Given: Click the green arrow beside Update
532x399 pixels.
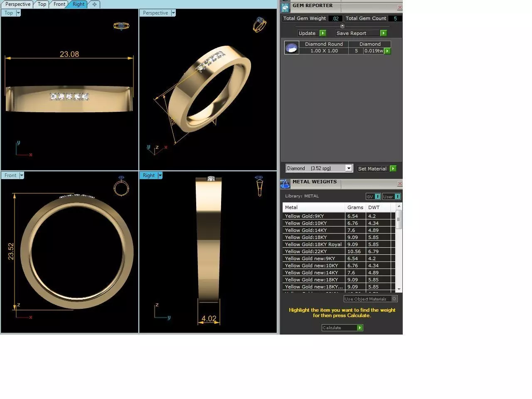Looking at the screenshot, I should 323,33.
